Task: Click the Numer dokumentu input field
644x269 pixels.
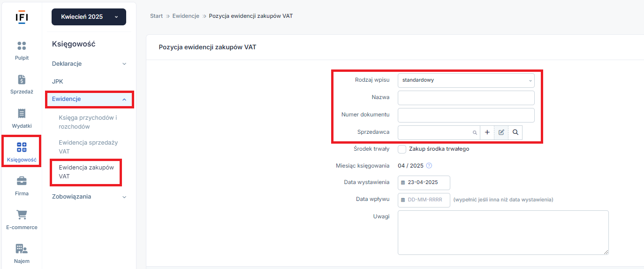Action: coord(466,115)
